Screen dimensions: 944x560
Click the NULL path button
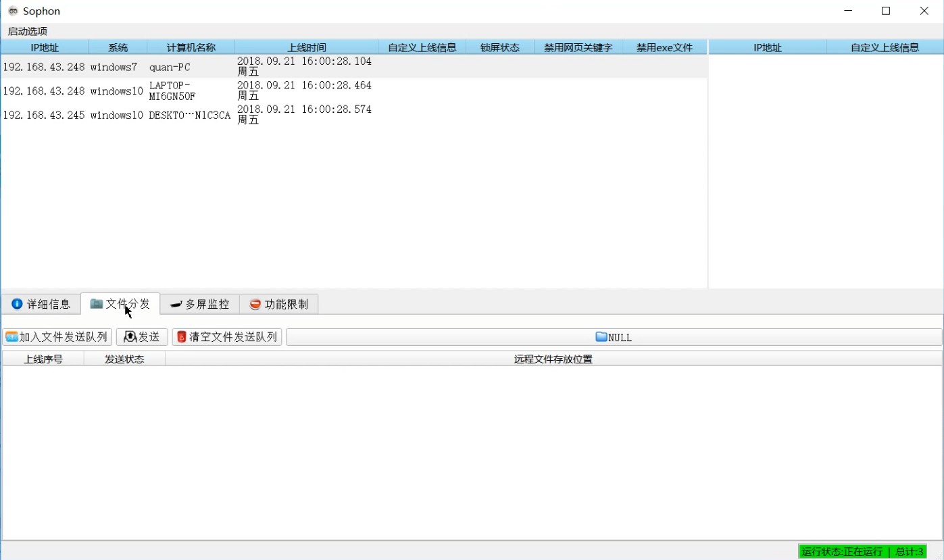tap(614, 337)
